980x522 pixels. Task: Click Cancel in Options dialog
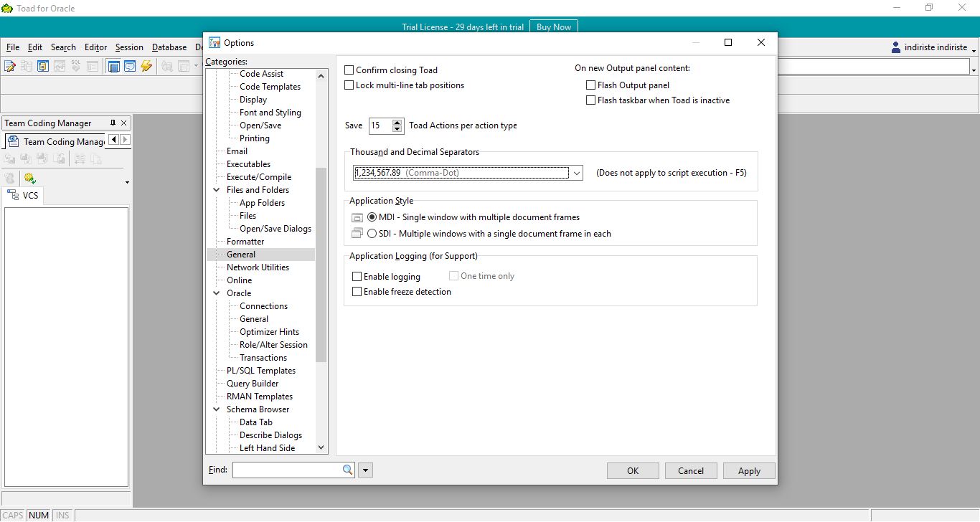(691, 470)
